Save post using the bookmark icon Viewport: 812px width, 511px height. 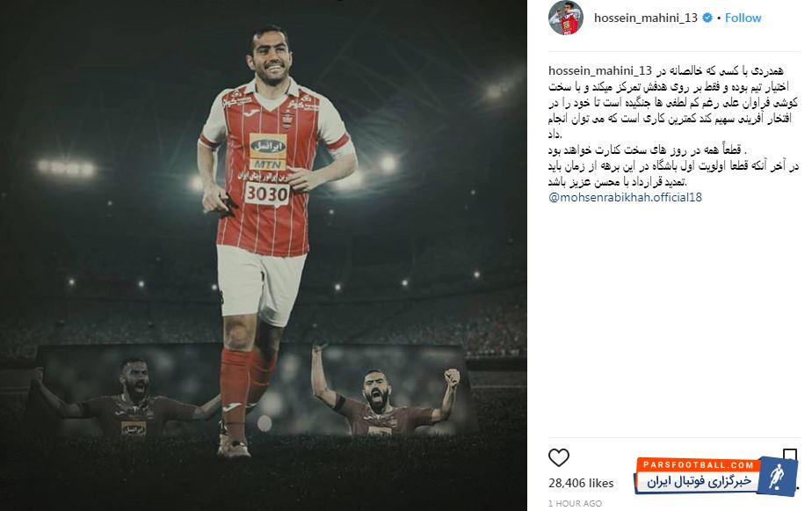(x=790, y=455)
